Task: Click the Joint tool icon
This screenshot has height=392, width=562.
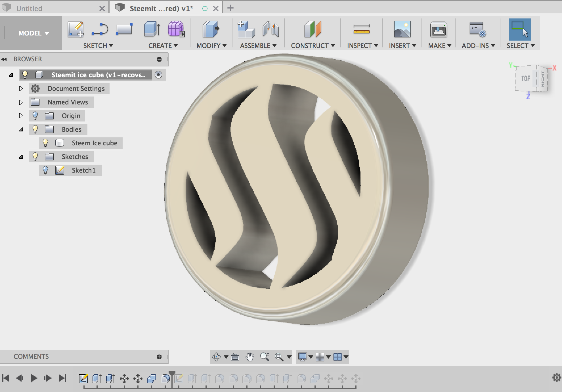Action: tap(270, 29)
